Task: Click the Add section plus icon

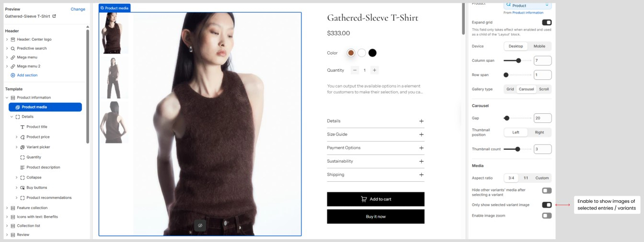Action: (x=13, y=75)
